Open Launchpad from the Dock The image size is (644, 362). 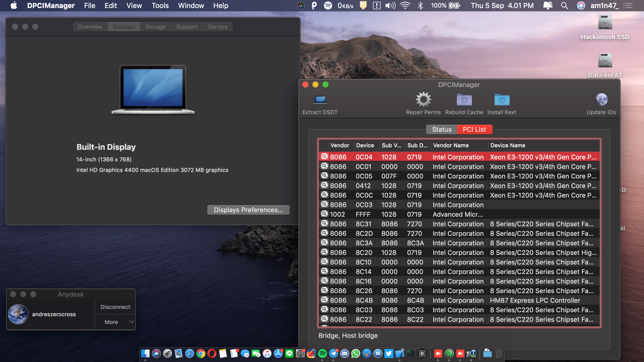pos(167,353)
